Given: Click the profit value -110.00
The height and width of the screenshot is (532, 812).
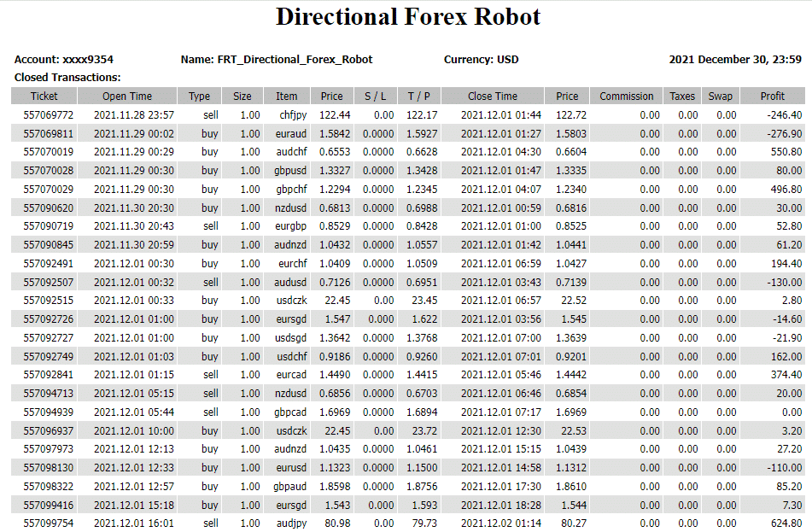Looking at the screenshot, I should point(784,467).
